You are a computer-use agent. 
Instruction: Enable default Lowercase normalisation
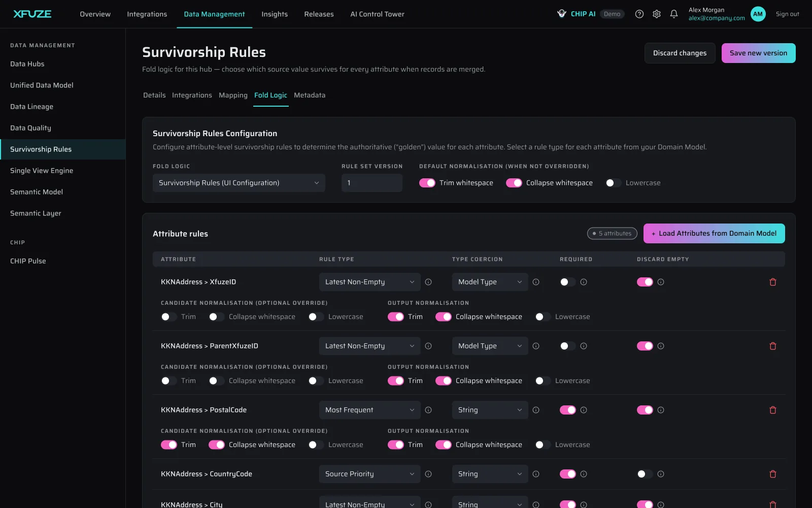(x=614, y=183)
